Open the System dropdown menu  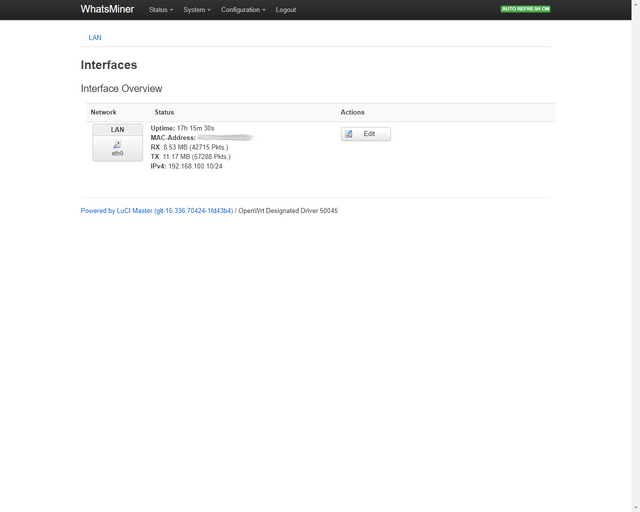197,10
